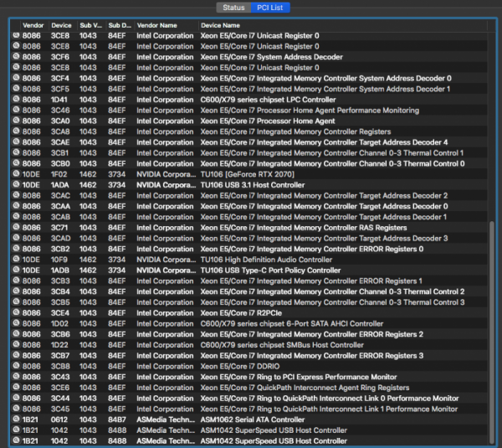The image size is (502, 448).
Task: Click magnifier icon for C600/X79 SMBus Host Controller
Action: click(x=16, y=345)
